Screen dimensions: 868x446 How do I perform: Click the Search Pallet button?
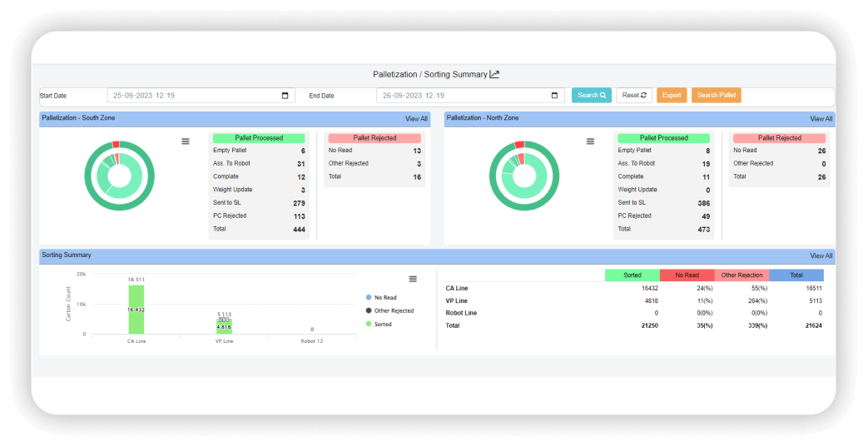pyautogui.click(x=716, y=96)
